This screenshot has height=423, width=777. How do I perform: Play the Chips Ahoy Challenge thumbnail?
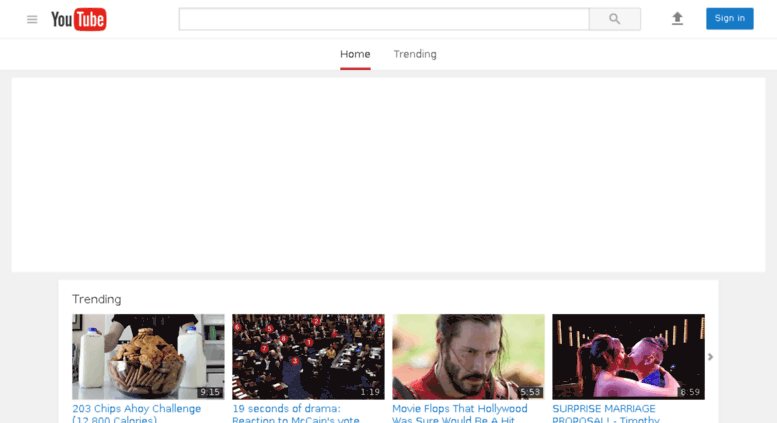click(148, 357)
